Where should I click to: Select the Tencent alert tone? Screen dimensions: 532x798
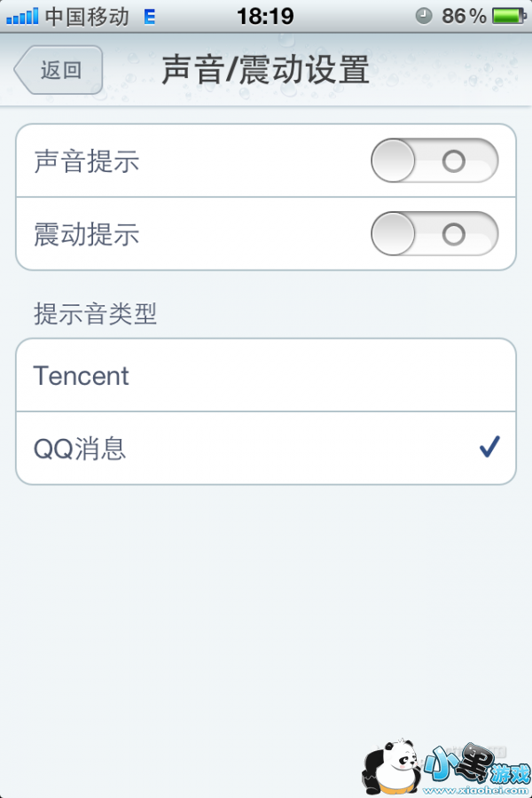pos(266,376)
